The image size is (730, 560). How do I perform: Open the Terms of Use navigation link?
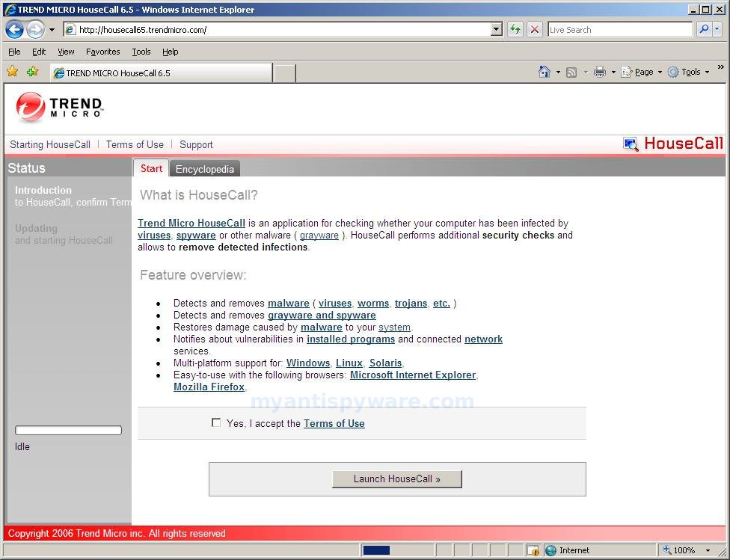coord(135,145)
